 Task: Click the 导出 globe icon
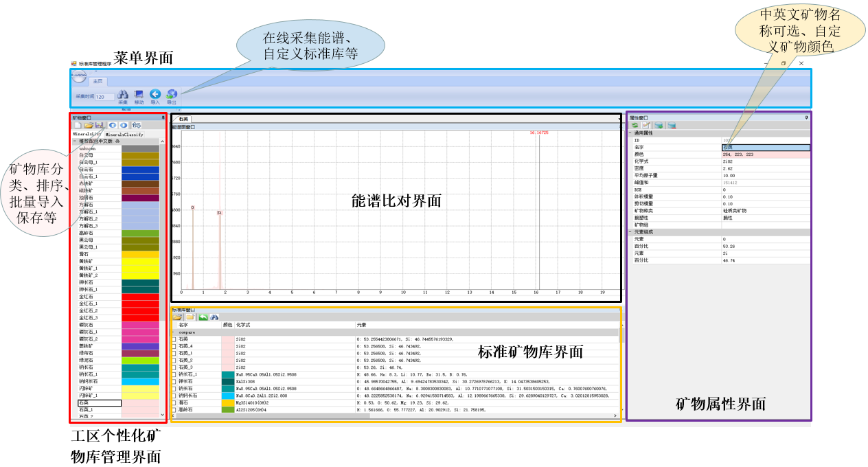[x=172, y=95]
